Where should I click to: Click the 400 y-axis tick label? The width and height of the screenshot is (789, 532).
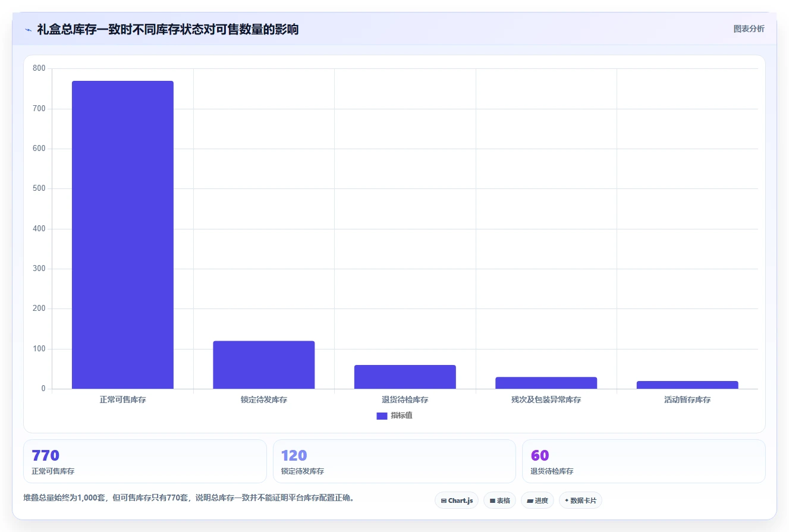coord(39,229)
